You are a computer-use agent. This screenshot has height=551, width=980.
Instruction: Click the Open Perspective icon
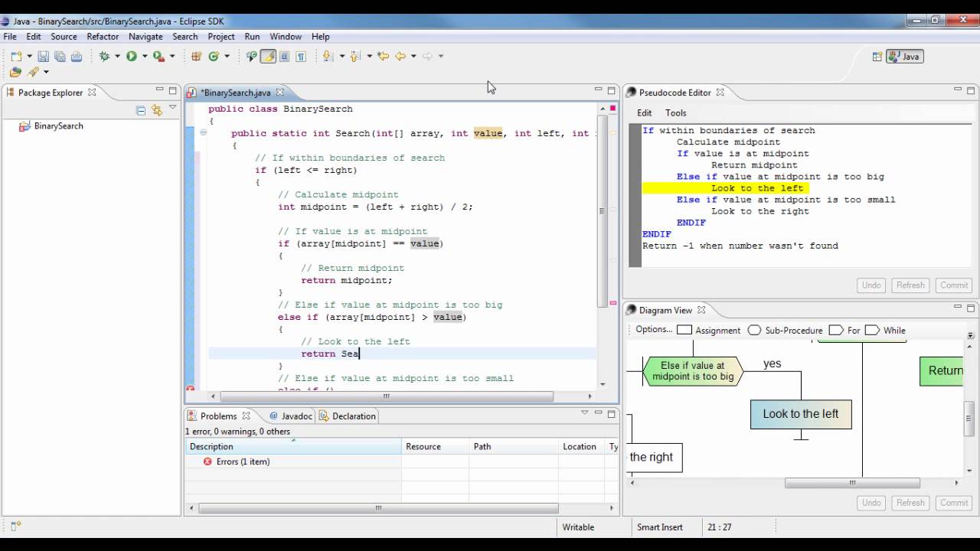pos(877,56)
